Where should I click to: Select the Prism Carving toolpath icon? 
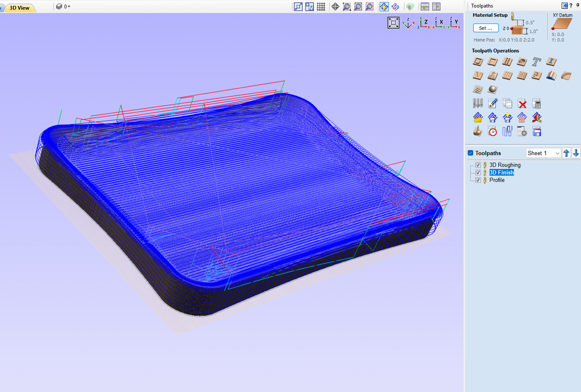click(x=536, y=76)
